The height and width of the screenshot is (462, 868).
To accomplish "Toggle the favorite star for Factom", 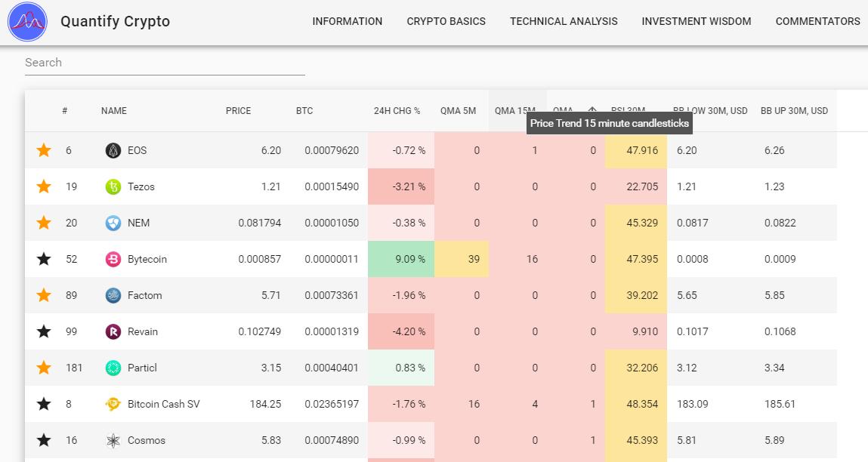I will [44, 295].
